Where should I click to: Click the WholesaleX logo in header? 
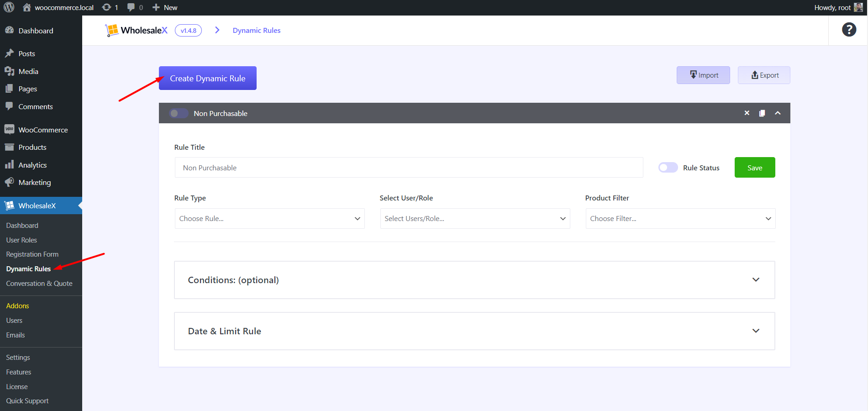pyautogui.click(x=137, y=30)
